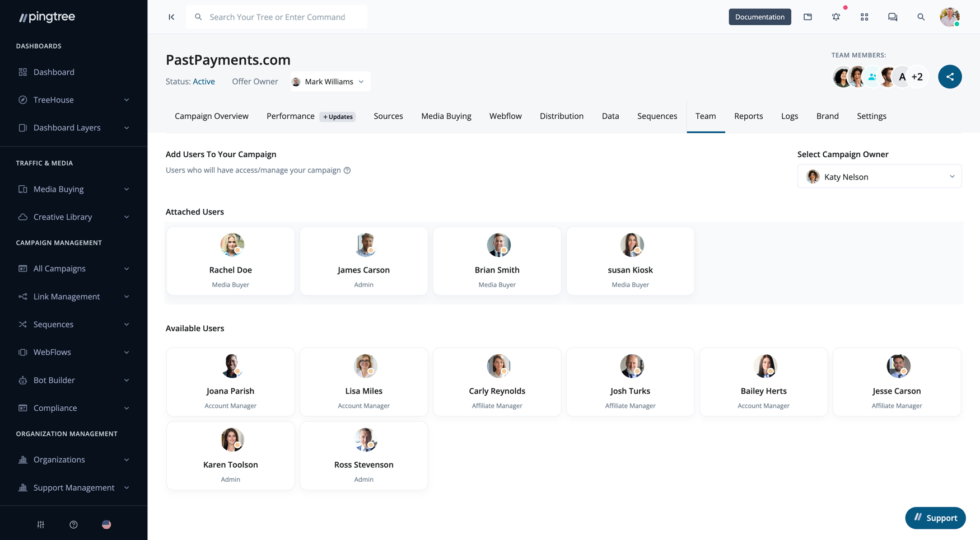Switch to the Settings tab

(871, 116)
